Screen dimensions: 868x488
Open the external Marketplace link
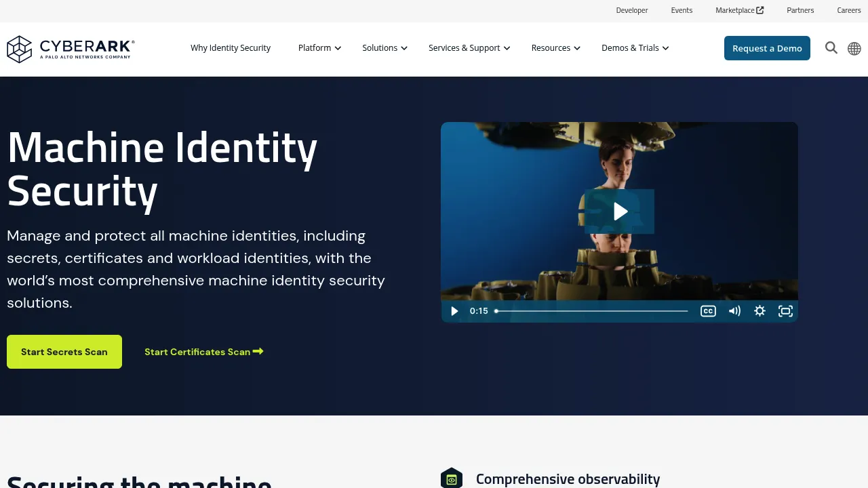tap(740, 10)
